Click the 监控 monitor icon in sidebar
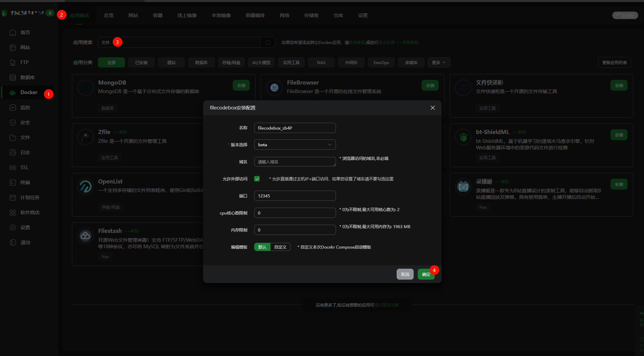The width and height of the screenshot is (644, 356). pos(13,107)
